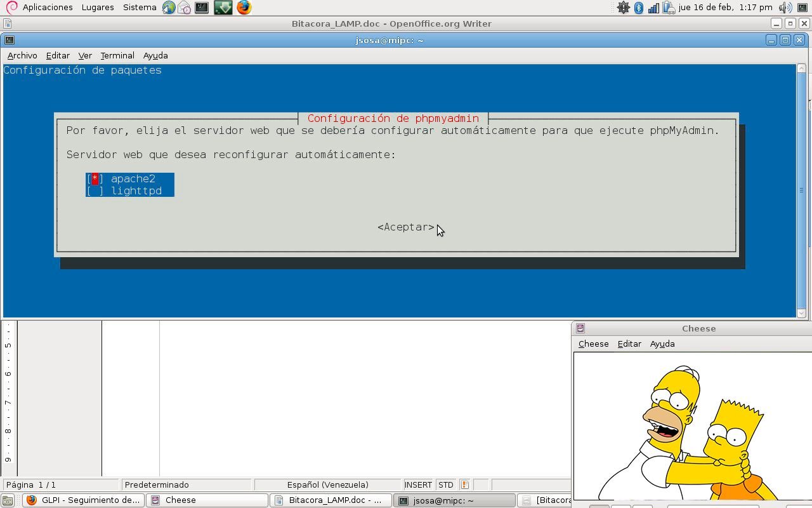Open the volume speaker tray icon
This screenshot has width=812, height=508.
785,8
